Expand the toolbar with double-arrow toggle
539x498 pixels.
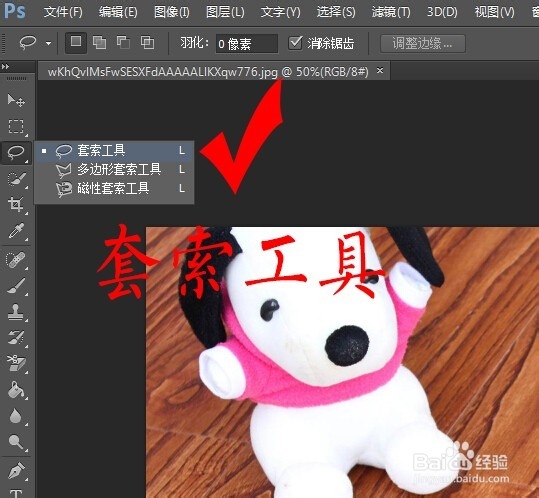[x=5, y=66]
